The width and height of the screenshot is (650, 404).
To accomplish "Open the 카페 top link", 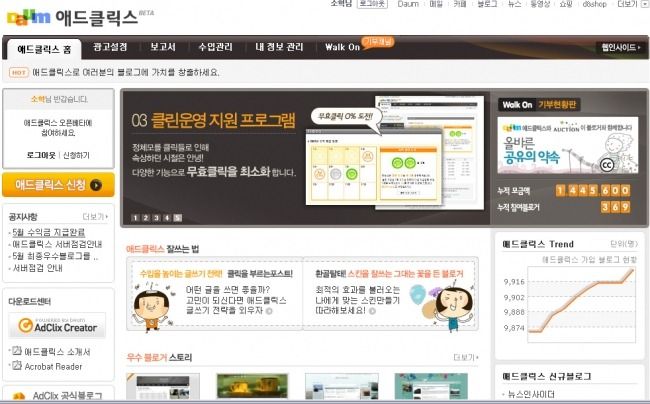I will [x=460, y=4].
